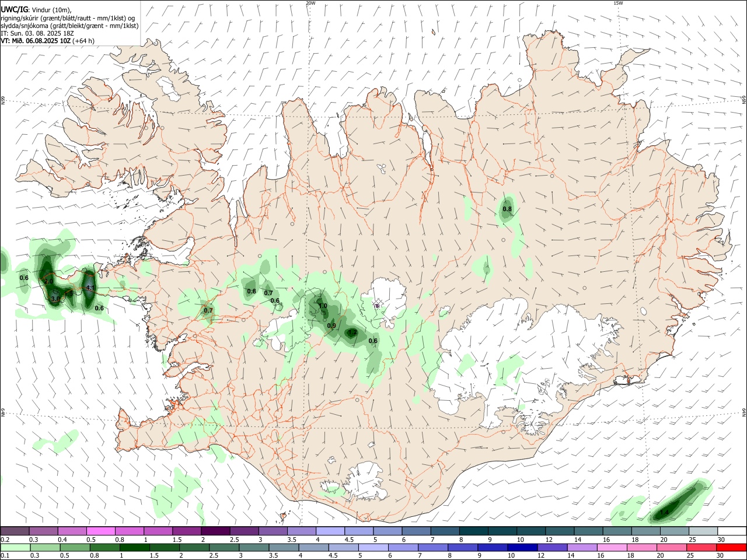747x560 pixels.
Task: Click the UWC/IG title in the header
Action: click(x=14, y=10)
